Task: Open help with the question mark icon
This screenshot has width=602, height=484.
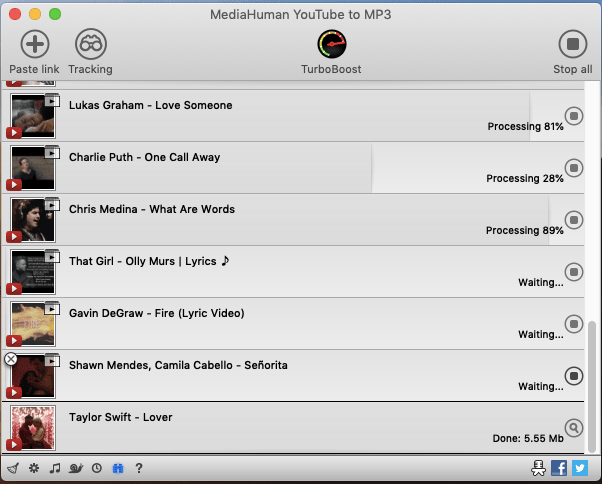Action: point(139,468)
